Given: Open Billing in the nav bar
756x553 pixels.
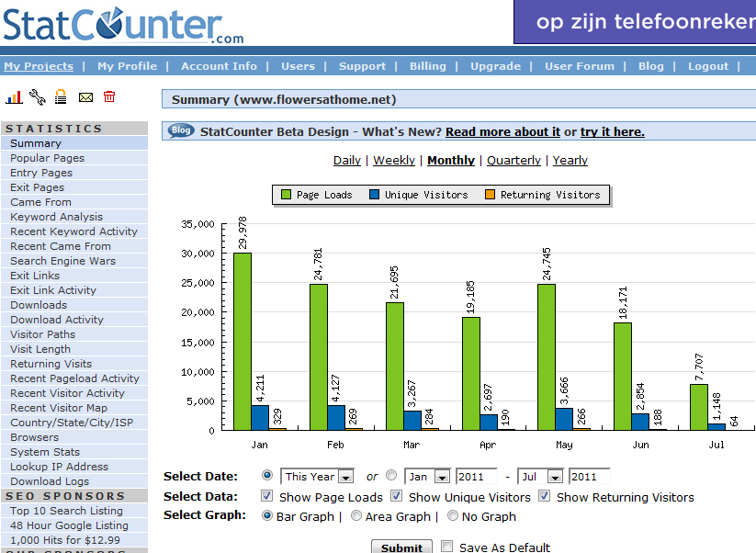Looking at the screenshot, I should 428,66.
